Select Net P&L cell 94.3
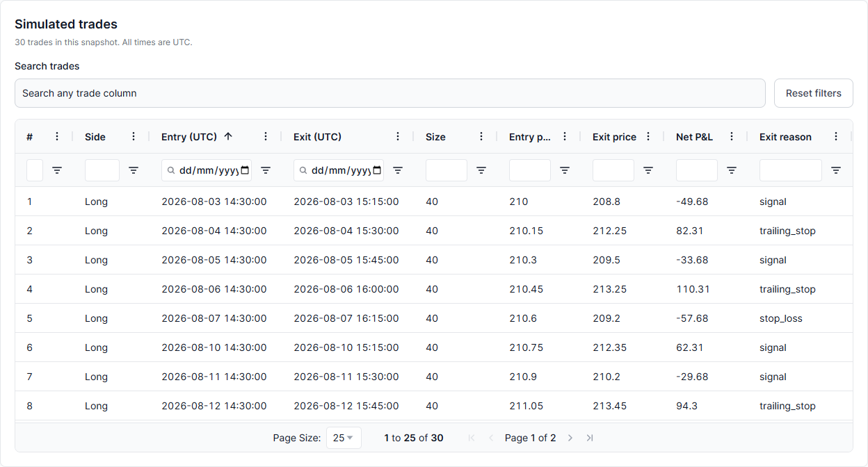The width and height of the screenshot is (868, 467). (x=706, y=406)
